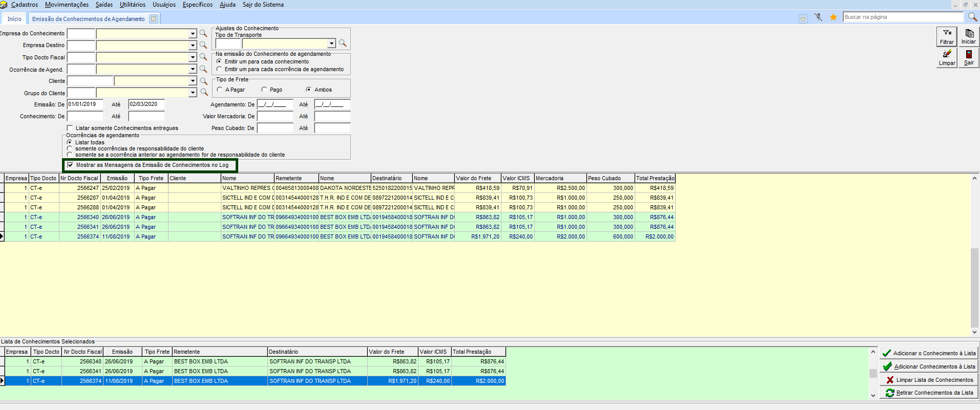Choose 'A Pagar' freight type
This screenshot has height=410, width=980.
tap(220, 90)
